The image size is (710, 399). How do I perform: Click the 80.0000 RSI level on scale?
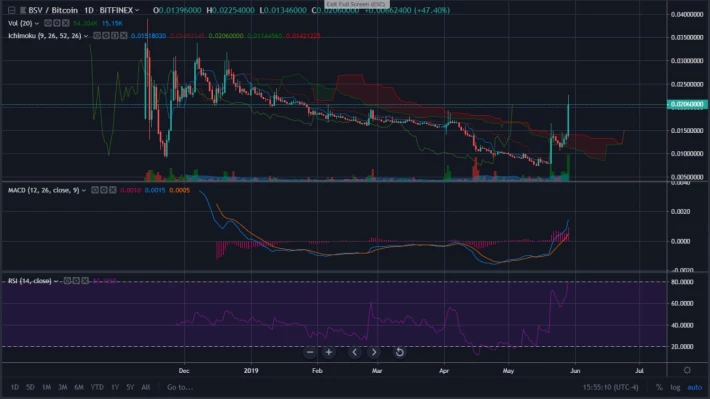(682, 282)
